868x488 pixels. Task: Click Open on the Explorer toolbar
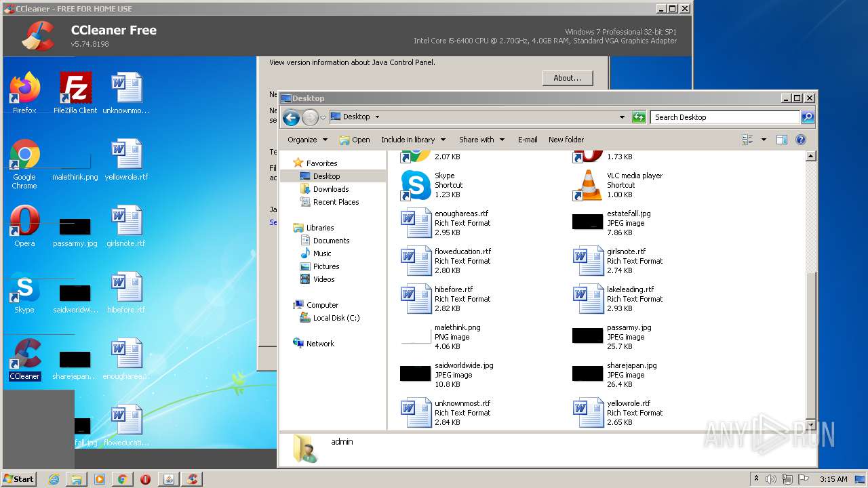(x=355, y=140)
